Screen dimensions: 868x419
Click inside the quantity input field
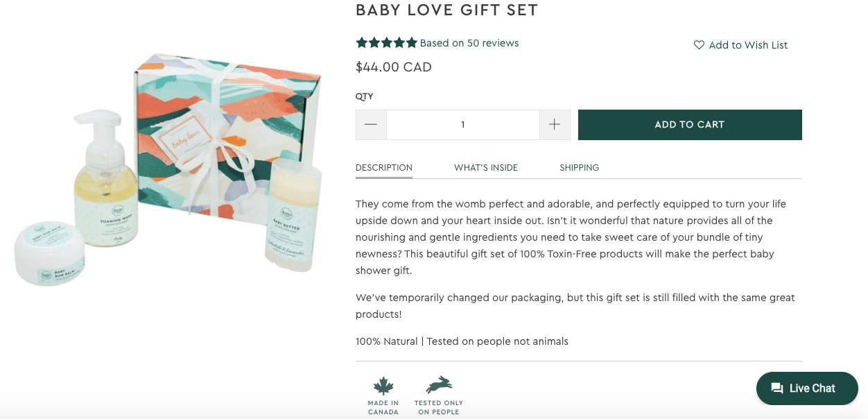click(462, 124)
